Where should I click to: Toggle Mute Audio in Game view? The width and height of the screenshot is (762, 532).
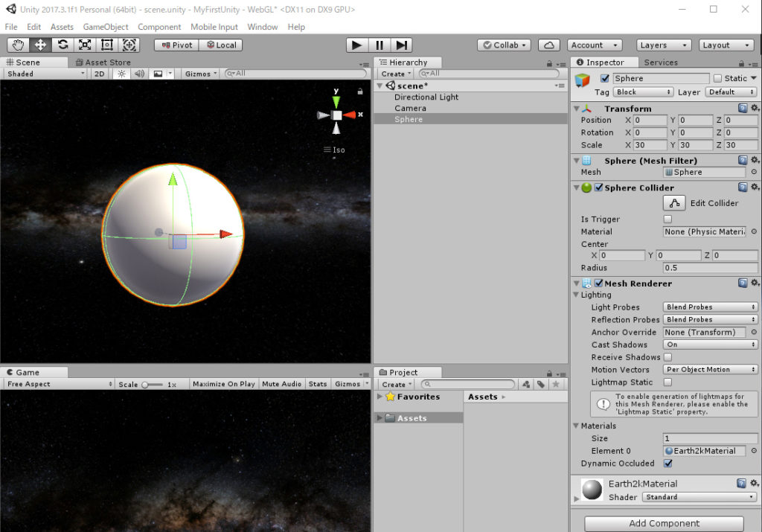click(282, 384)
